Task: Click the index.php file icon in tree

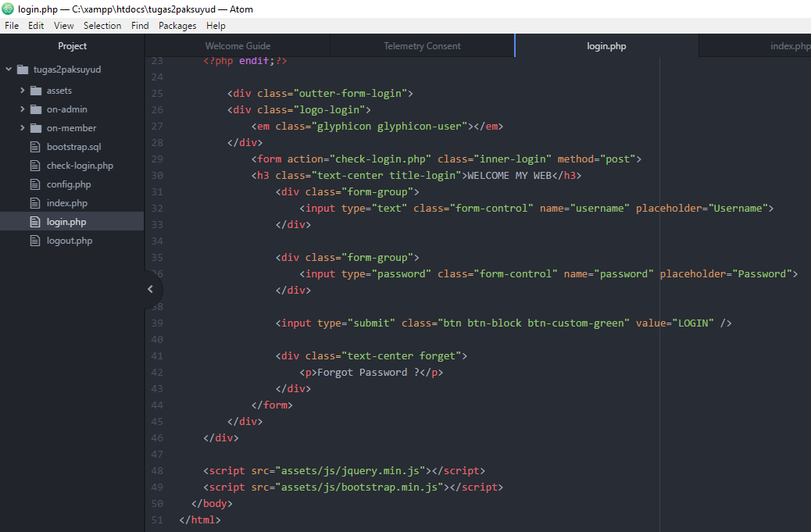Action: [35, 203]
